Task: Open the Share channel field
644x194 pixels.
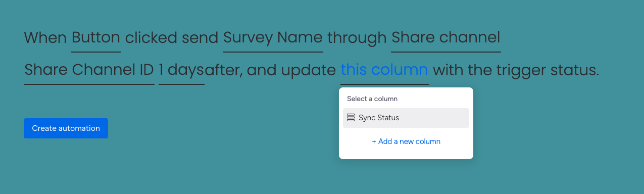Action: tap(446, 38)
